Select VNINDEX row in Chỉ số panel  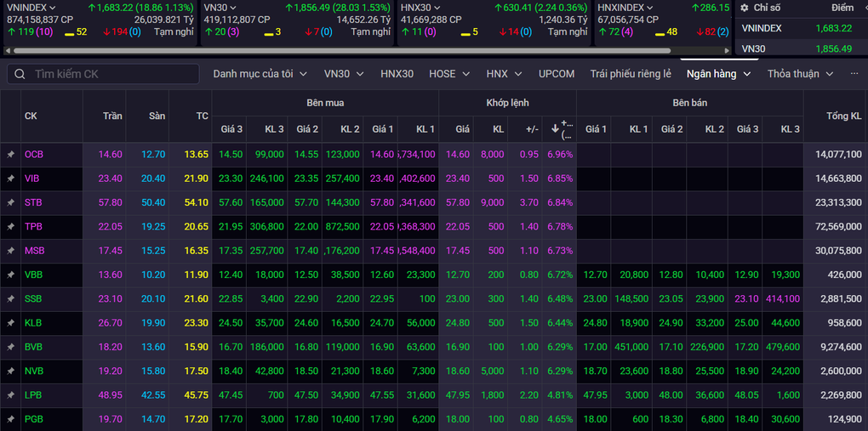coord(801,28)
